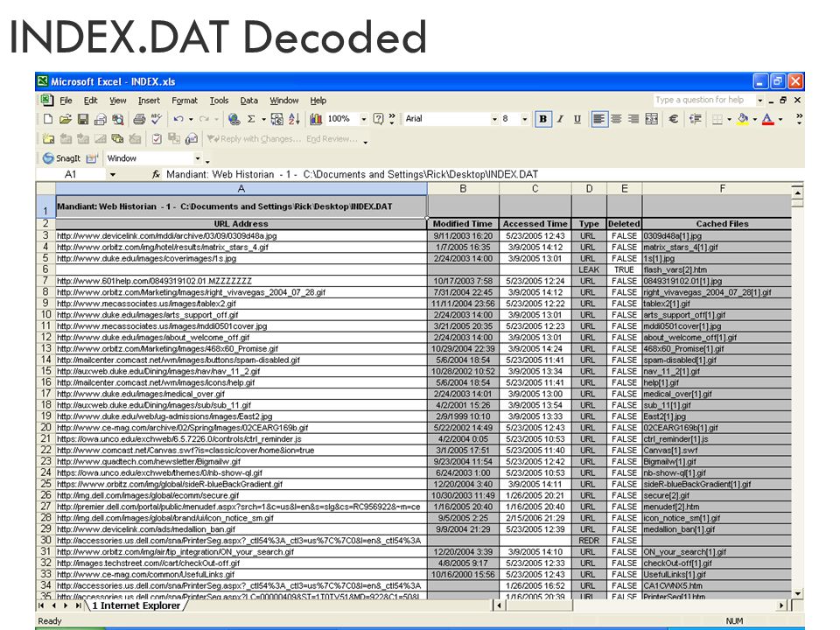Open the font size 8 dropdown
Image resolution: width=840 pixels, height=630 pixels.
pos(524,119)
